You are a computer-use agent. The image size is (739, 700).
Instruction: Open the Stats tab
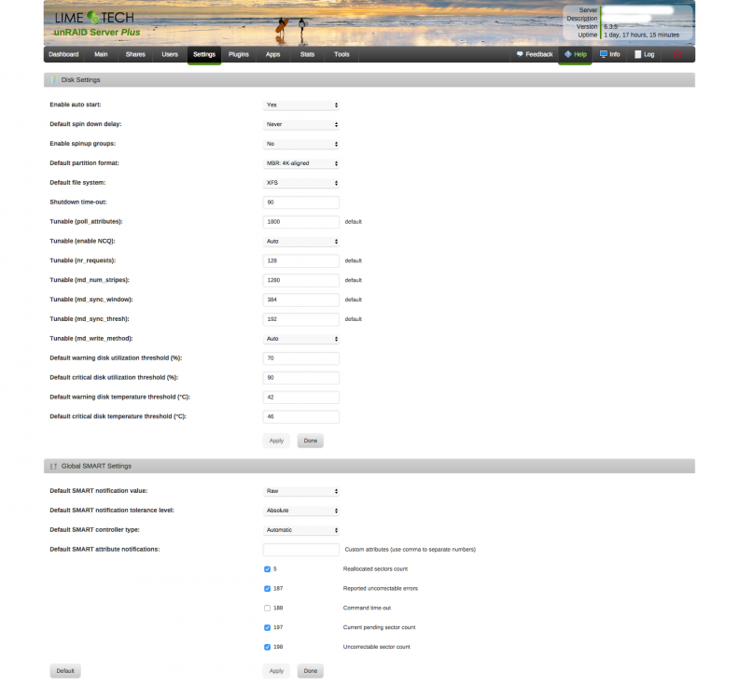tap(307, 54)
